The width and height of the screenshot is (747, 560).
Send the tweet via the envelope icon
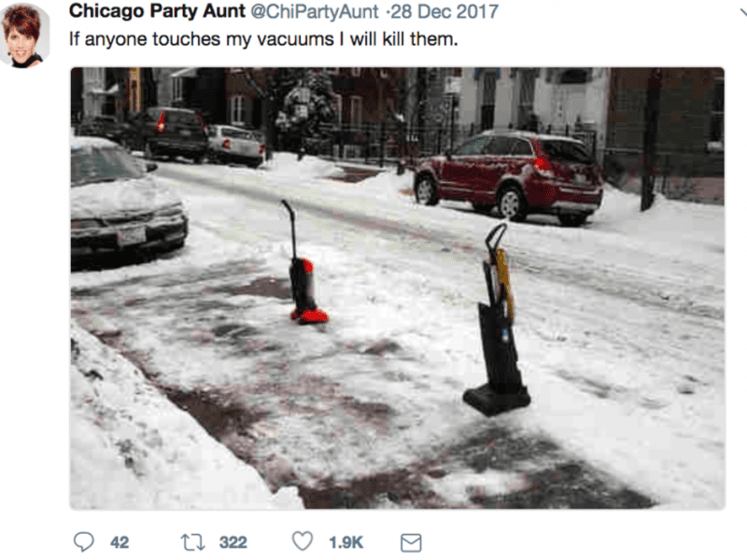coord(411,542)
